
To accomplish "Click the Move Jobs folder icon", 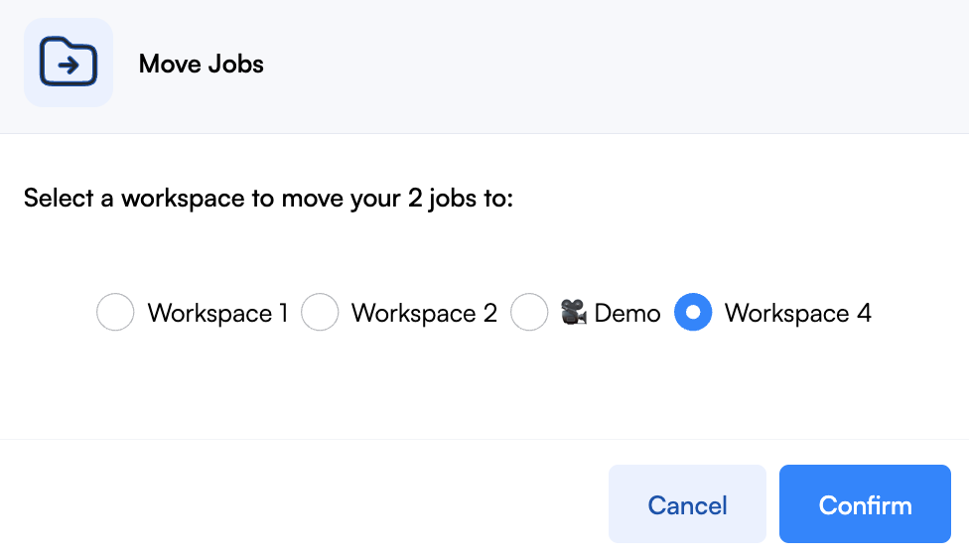I will (68, 62).
